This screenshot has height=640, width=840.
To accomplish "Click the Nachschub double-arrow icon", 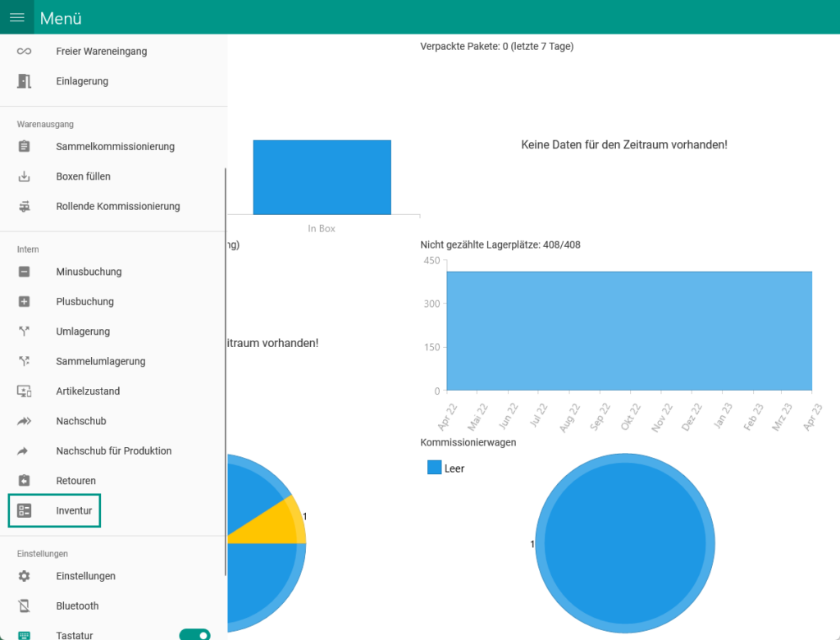I will [24, 421].
